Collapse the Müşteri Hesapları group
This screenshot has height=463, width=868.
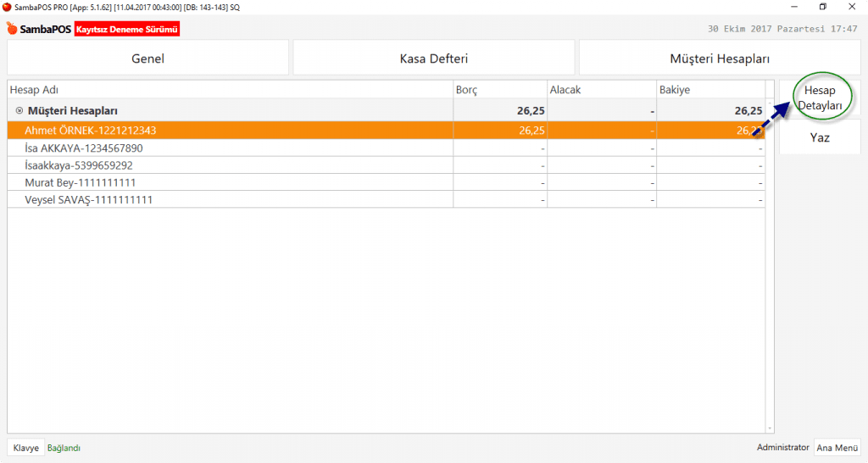tap(19, 110)
